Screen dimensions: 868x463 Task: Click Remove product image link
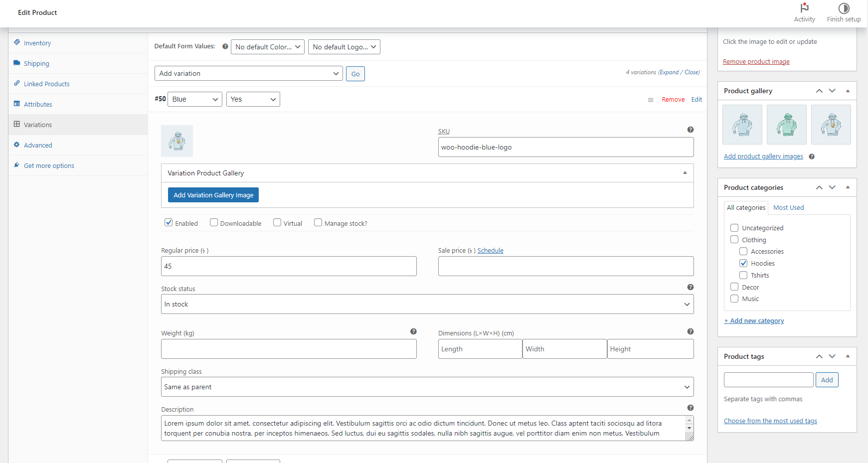[x=756, y=62]
